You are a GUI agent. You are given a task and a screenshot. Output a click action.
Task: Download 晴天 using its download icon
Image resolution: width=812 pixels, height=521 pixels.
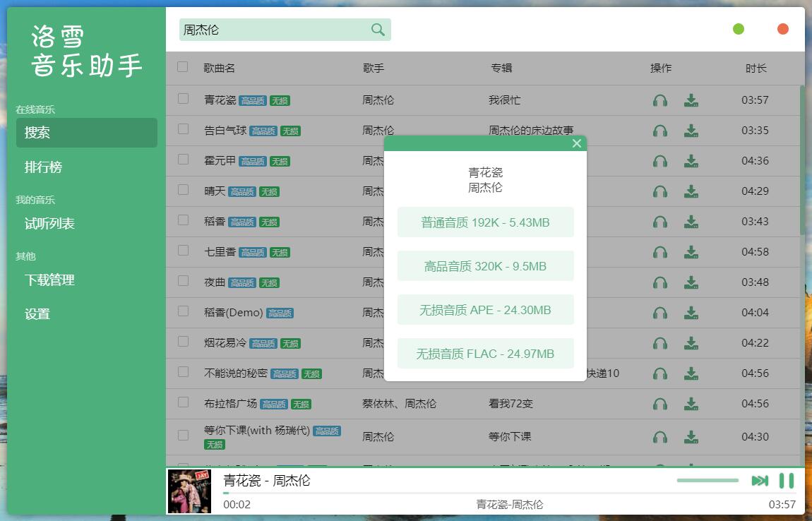(691, 191)
